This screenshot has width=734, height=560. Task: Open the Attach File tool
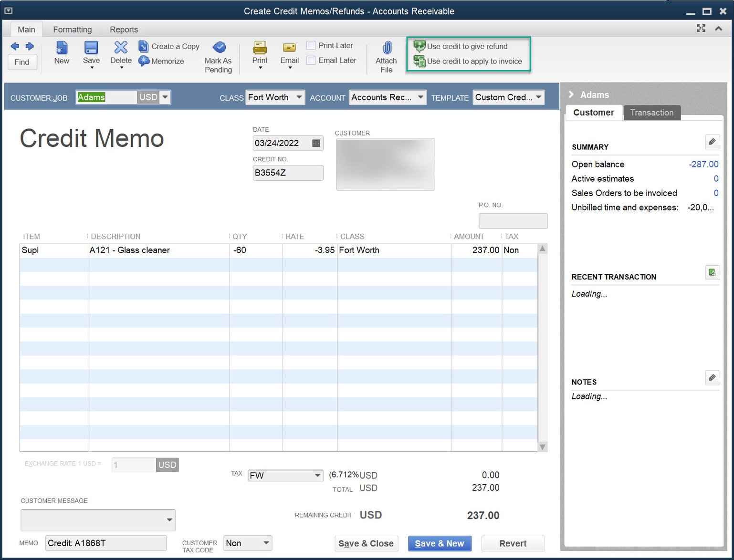pos(386,55)
